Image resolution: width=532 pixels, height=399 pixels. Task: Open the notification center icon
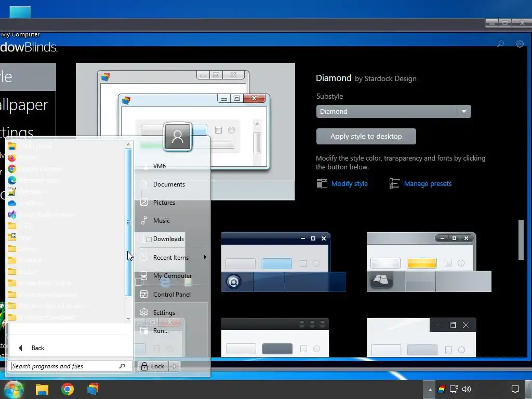(515, 389)
